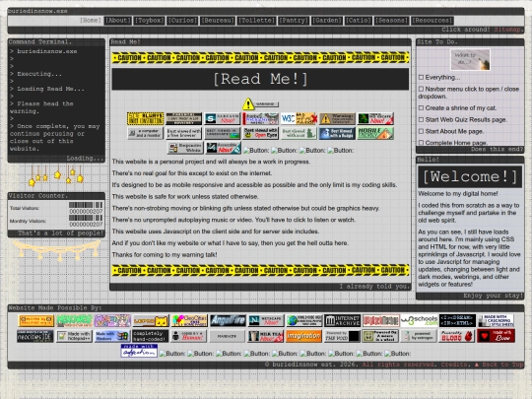
Task: Click the 'Made with Notepad++' badge
Action: coord(74,336)
